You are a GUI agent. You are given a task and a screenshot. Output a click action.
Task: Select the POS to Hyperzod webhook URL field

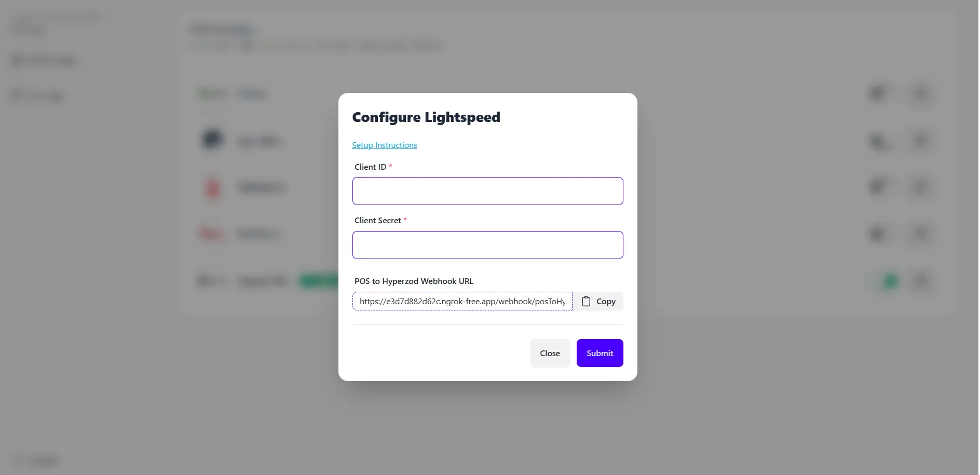point(462,301)
